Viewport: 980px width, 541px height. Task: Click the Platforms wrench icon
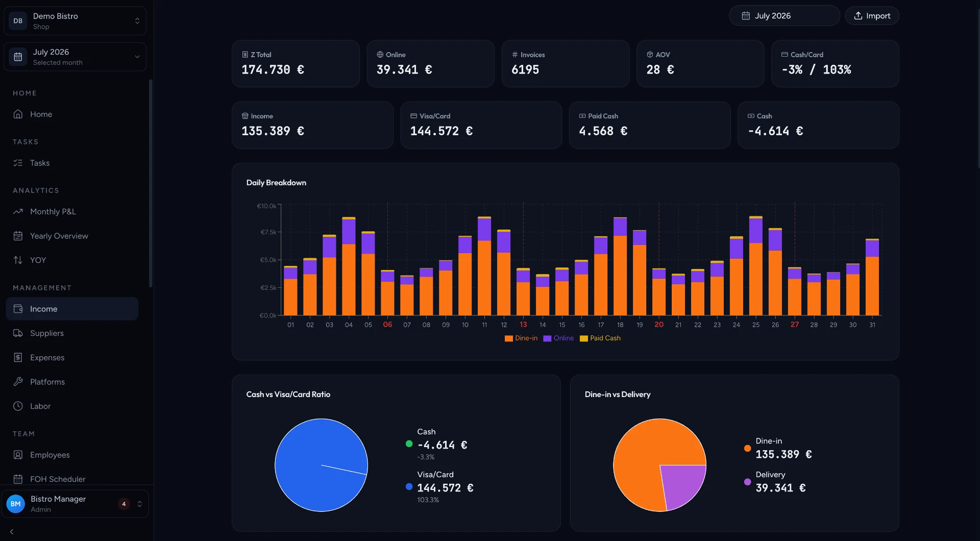click(x=18, y=382)
